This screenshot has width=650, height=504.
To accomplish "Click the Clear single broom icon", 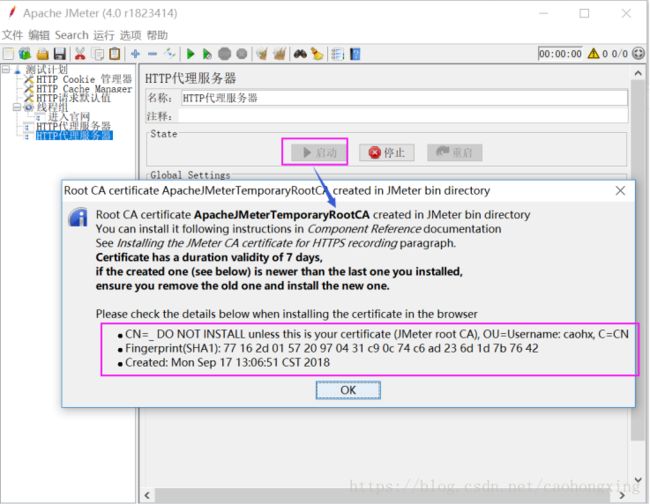I will (262, 54).
